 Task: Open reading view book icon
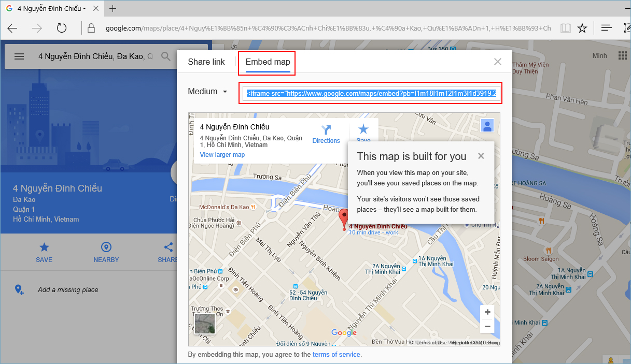(x=565, y=28)
